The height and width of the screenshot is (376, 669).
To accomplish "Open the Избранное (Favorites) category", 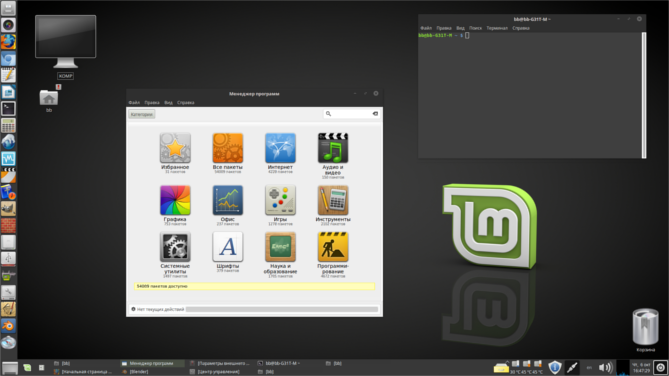I will pyautogui.click(x=175, y=152).
